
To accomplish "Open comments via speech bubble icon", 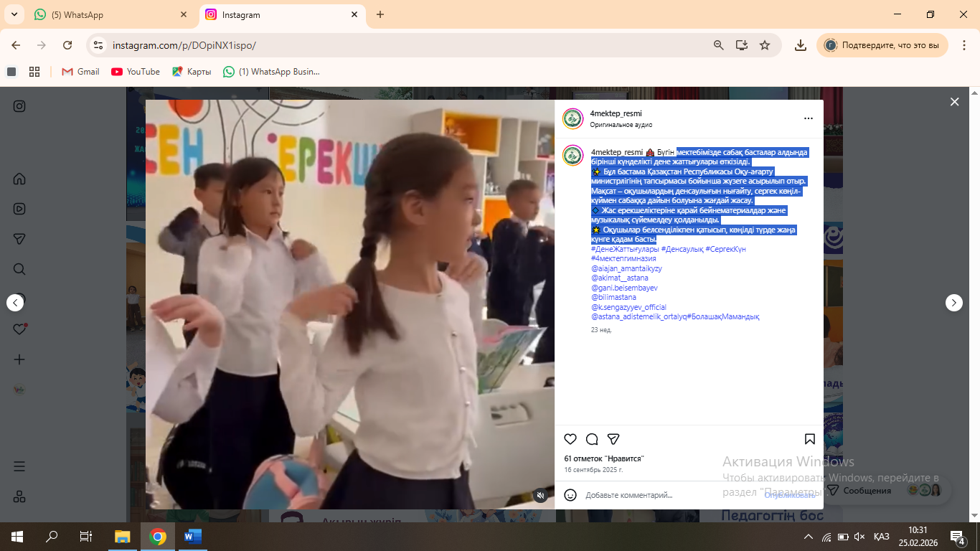I will click(592, 439).
